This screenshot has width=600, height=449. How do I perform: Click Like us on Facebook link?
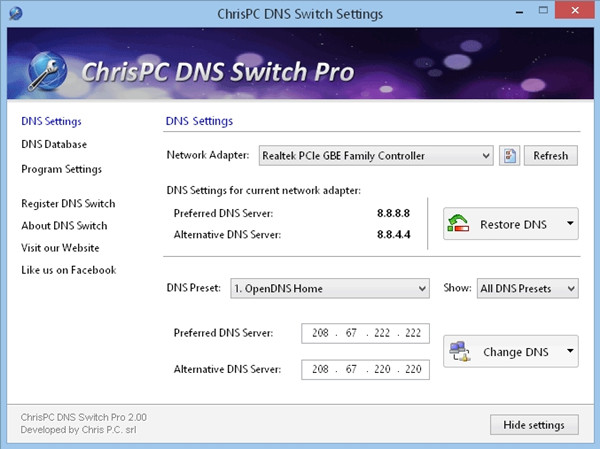[x=68, y=270]
